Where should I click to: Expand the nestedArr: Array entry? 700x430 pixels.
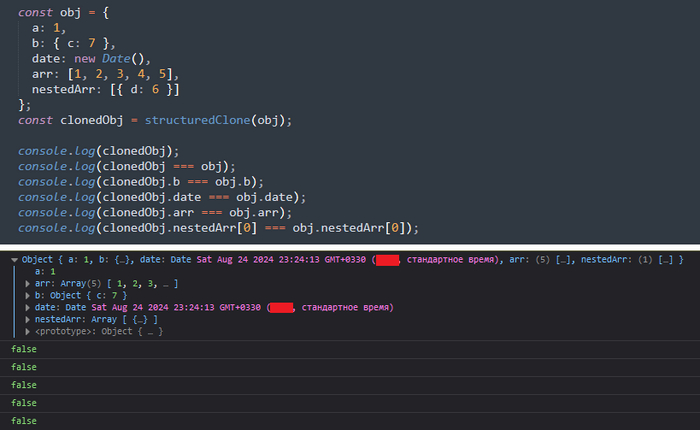27,320
